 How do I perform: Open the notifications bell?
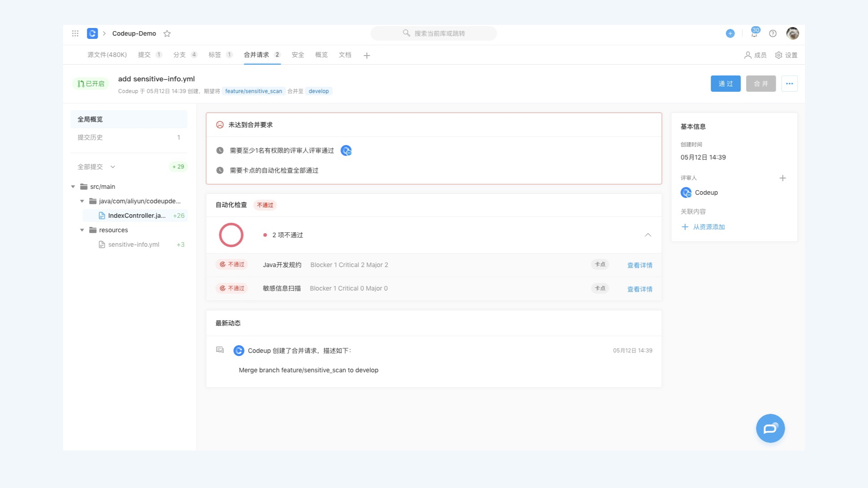tap(754, 33)
